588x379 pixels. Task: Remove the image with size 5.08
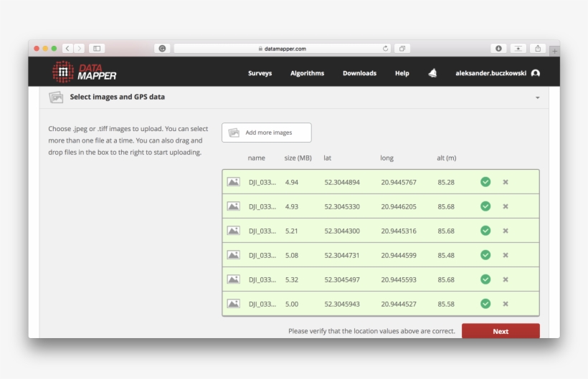pyautogui.click(x=506, y=255)
